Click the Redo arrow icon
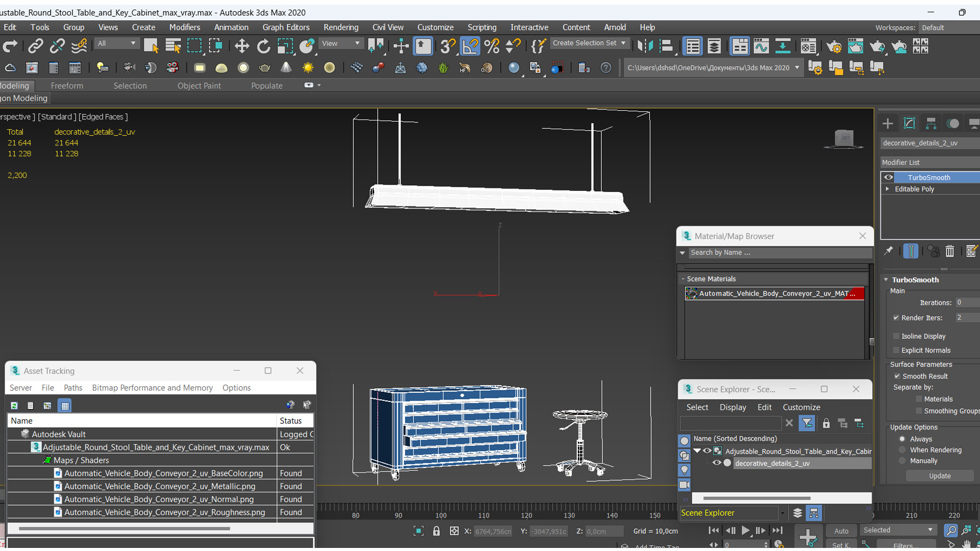980x551 pixels. [10, 46]
